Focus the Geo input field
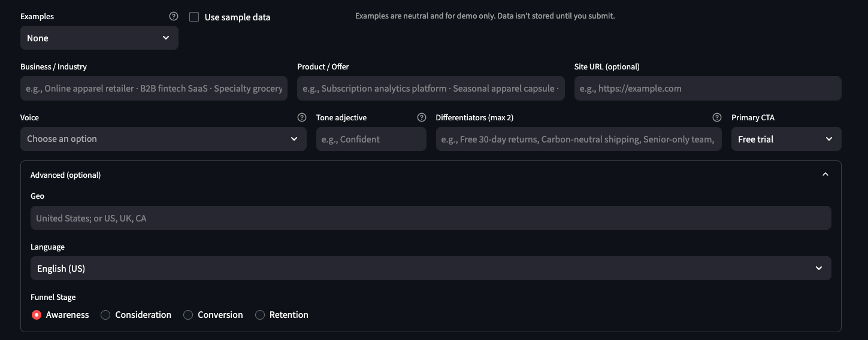Screen dimensions: 868x340 pos(431,218)
